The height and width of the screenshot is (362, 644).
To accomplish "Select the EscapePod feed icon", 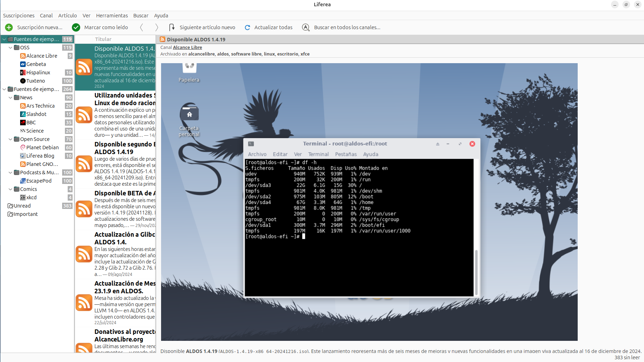I will (23, 181).
